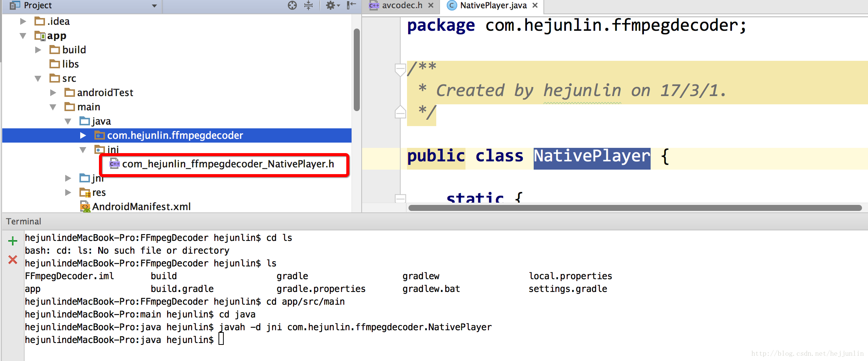Click 'hejunlin' in the Created by comment
This screenshot has width=868, height=361.
coord(582,91)
